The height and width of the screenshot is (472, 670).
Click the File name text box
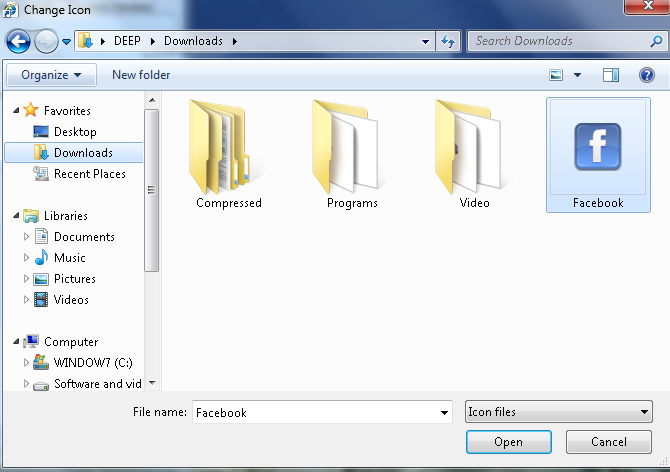315,412
